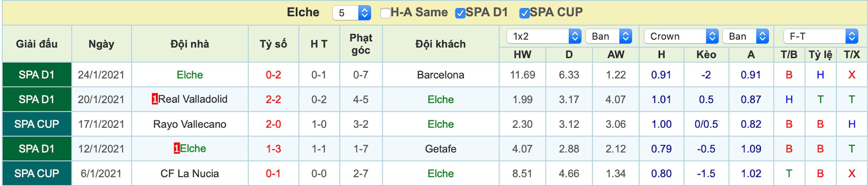
Task: Click the SPA D1 league tag for 24/1/2021
Action: 37,75
